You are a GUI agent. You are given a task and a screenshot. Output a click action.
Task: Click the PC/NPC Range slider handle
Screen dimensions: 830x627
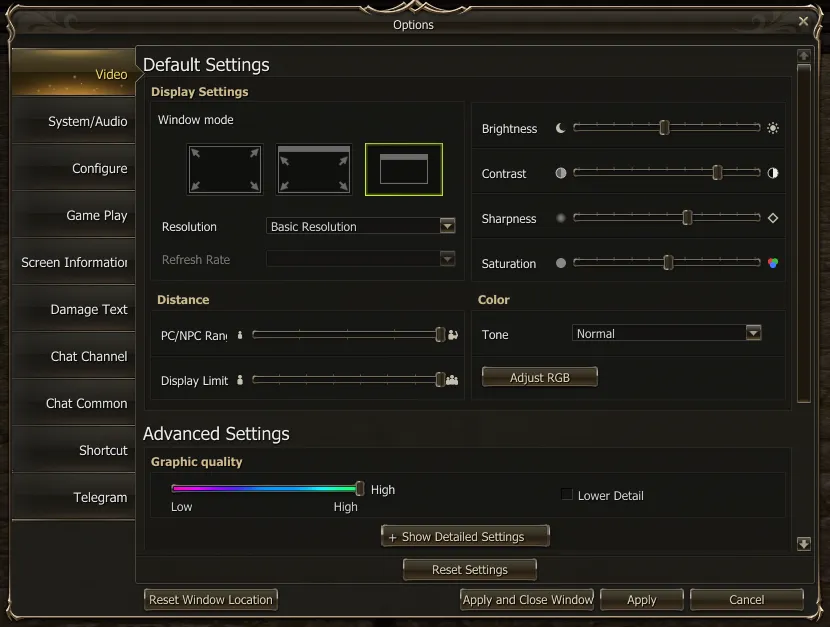(x=440, y=334)
